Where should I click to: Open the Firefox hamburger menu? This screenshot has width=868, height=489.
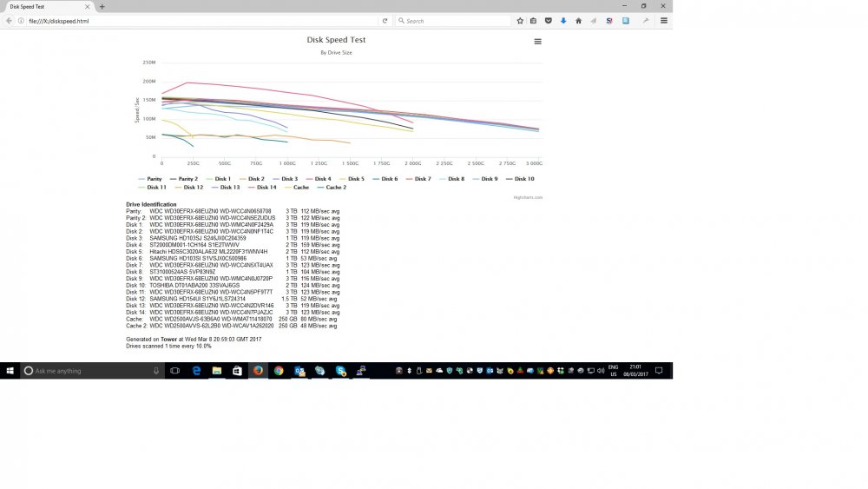pos(664,21)
